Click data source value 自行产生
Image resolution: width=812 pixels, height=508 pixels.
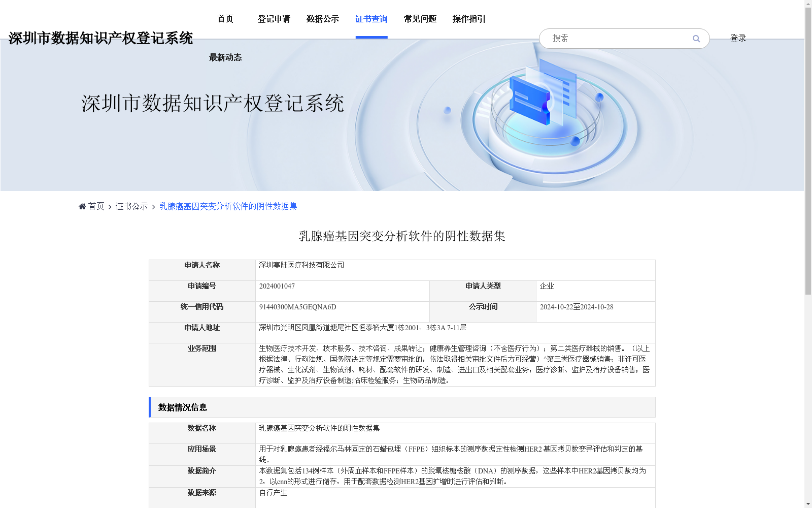(x=273, y=493)
